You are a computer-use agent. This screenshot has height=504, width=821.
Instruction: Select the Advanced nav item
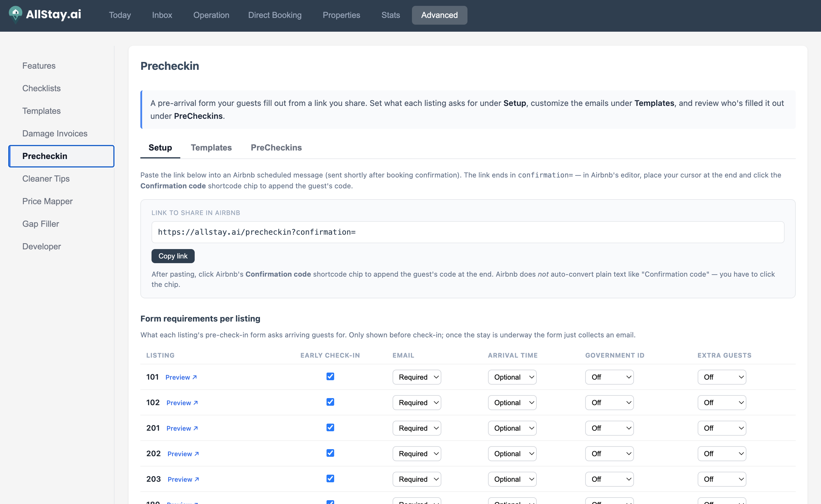(439, 15)
